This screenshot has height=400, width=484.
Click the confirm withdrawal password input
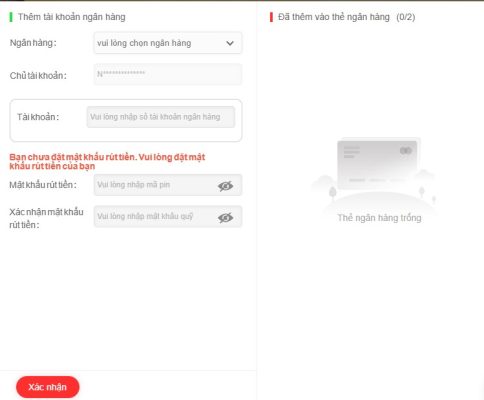click(168, 217)
